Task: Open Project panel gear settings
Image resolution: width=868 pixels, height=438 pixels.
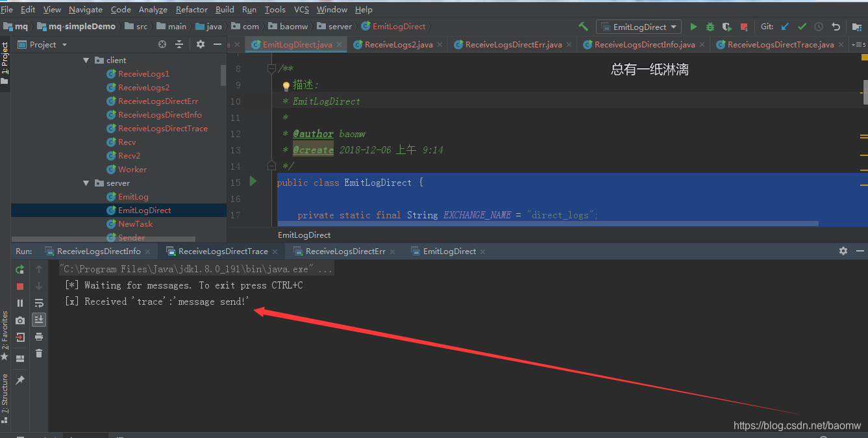Action: [200, 44]
